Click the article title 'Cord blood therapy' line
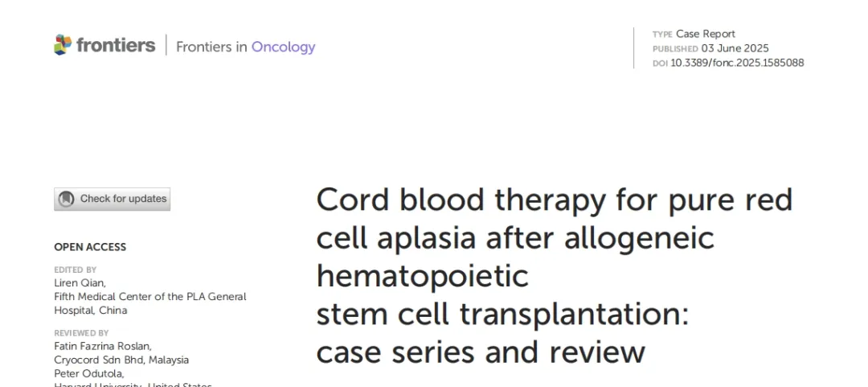The height and width of the screenshot is (387, 868). click(555, 200)
